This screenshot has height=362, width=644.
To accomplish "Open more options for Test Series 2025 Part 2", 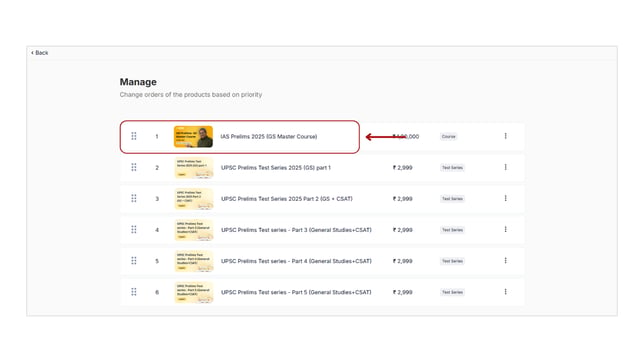I will click(506, 198).
